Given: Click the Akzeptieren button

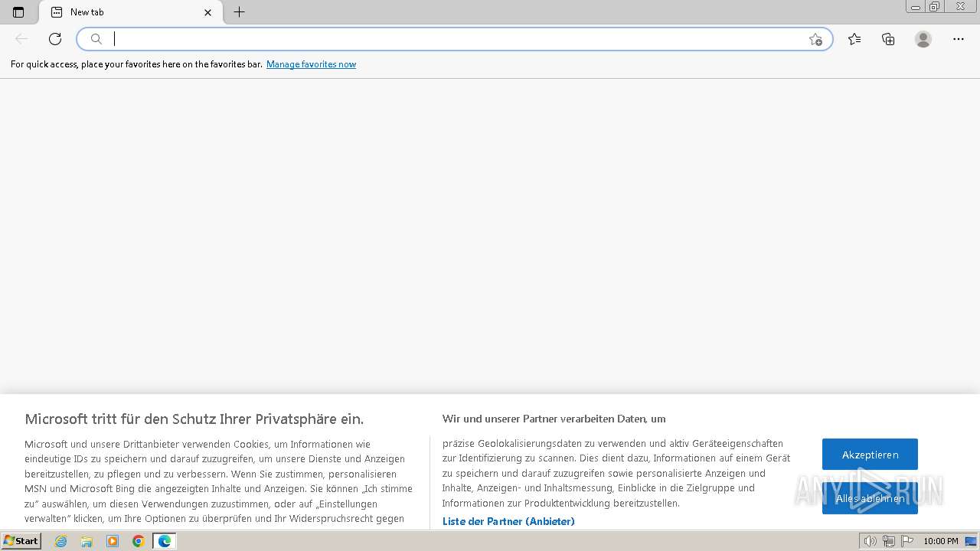Looking at the screenshot, I should [x=870, y=455].
